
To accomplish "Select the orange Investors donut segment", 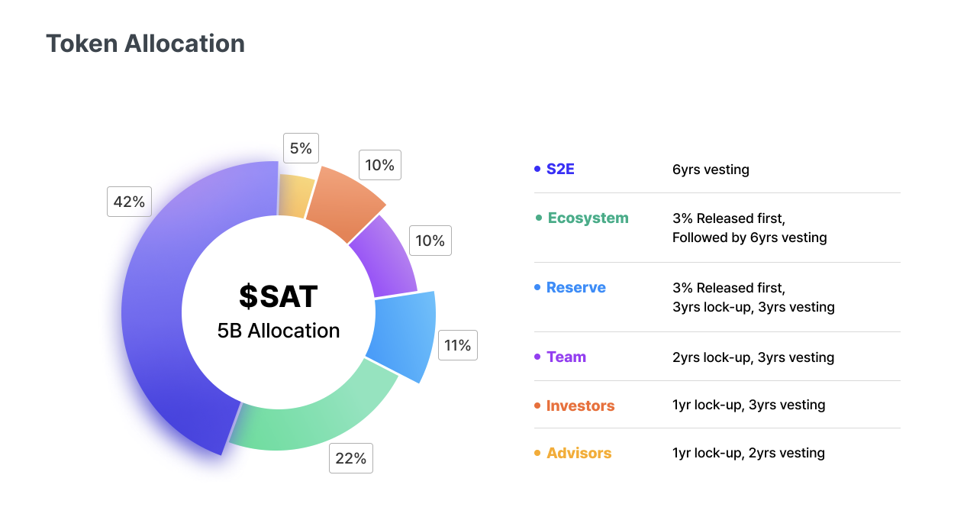I will coord(343,200).
